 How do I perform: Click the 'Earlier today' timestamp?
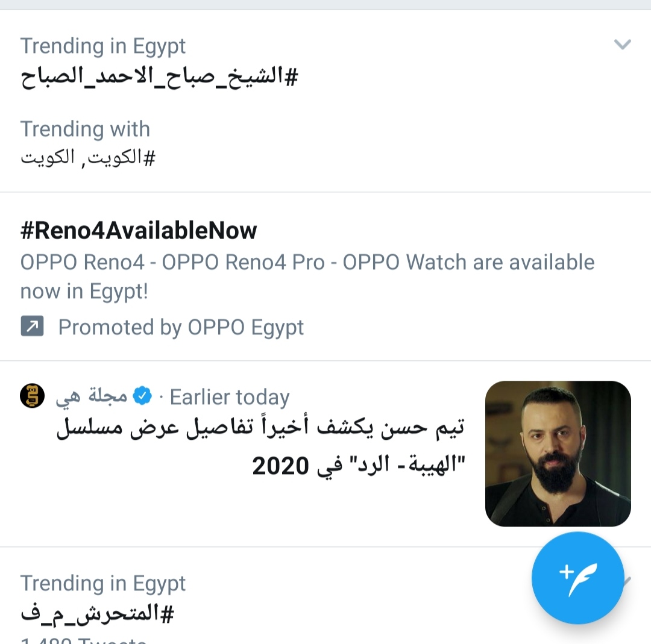point(230,397)
